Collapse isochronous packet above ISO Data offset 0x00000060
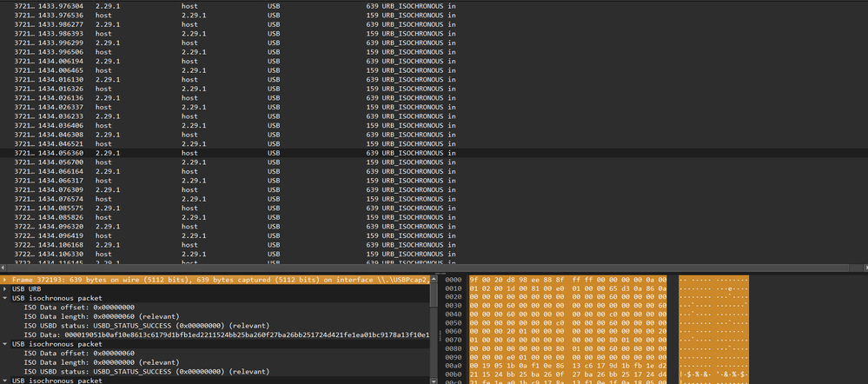 5,344
